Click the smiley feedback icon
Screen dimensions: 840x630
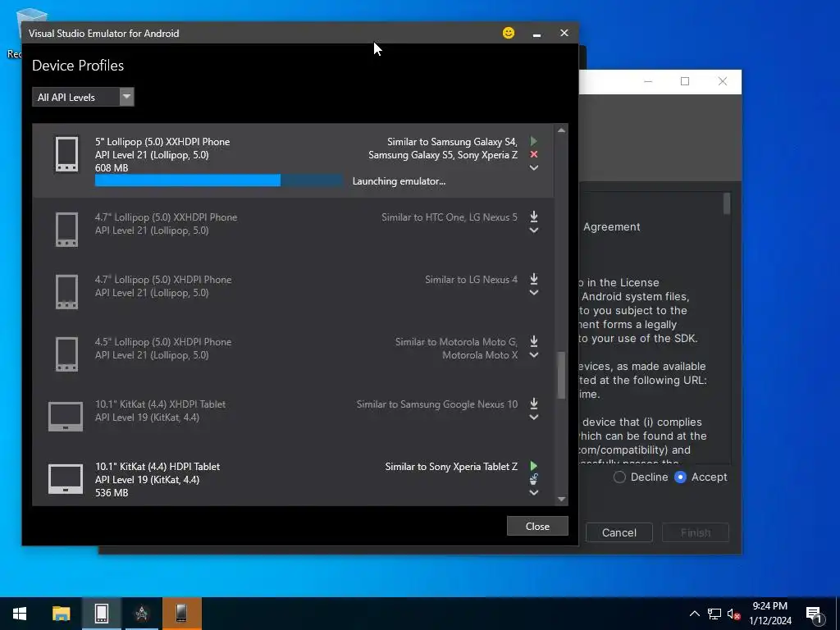(x=509, y=33)
